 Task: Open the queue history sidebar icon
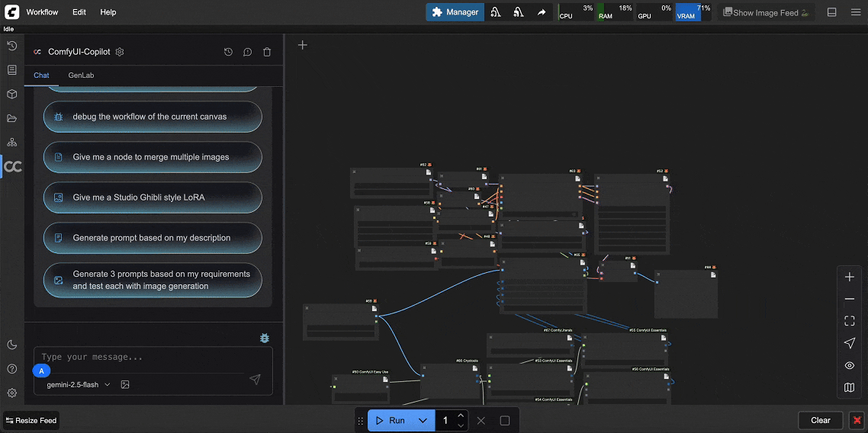12,46
